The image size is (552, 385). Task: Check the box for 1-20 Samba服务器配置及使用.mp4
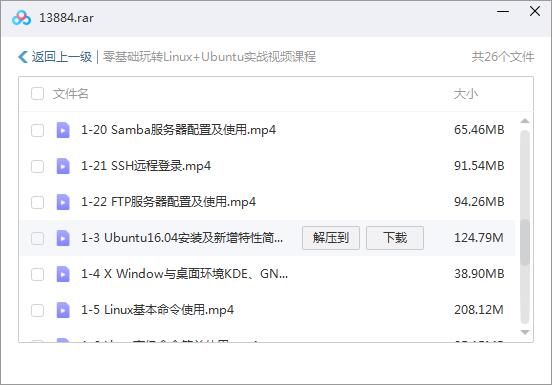37,130
